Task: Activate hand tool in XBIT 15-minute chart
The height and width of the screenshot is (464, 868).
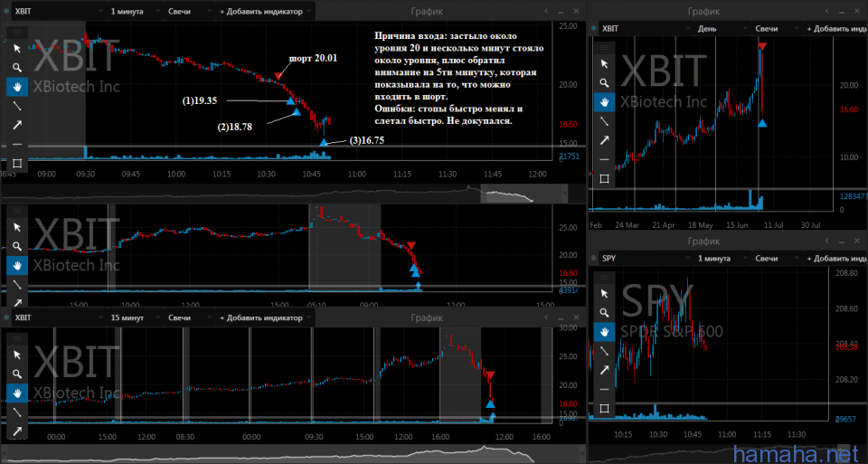Action: tap(17, 393)
